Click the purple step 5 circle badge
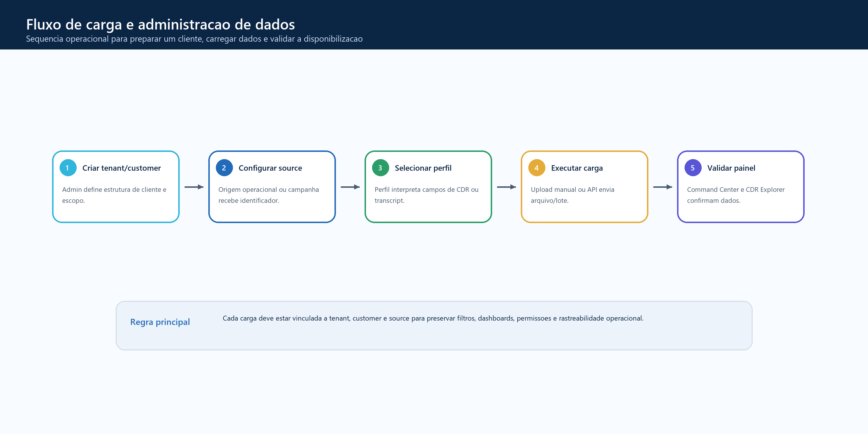Image resolution: width=868 pixels, height=434 pixels. pyautogui.click(x=693, y=168)
